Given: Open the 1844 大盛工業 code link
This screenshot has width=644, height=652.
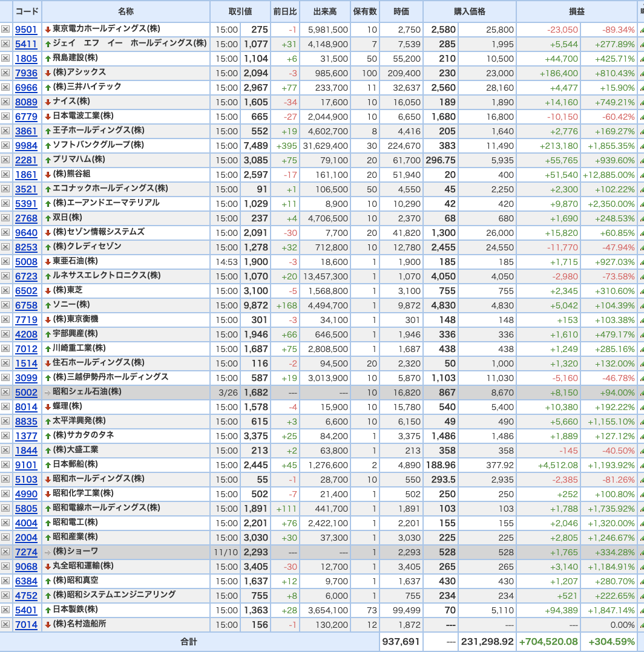Looking at the screenshot, I should click(26, 451).
